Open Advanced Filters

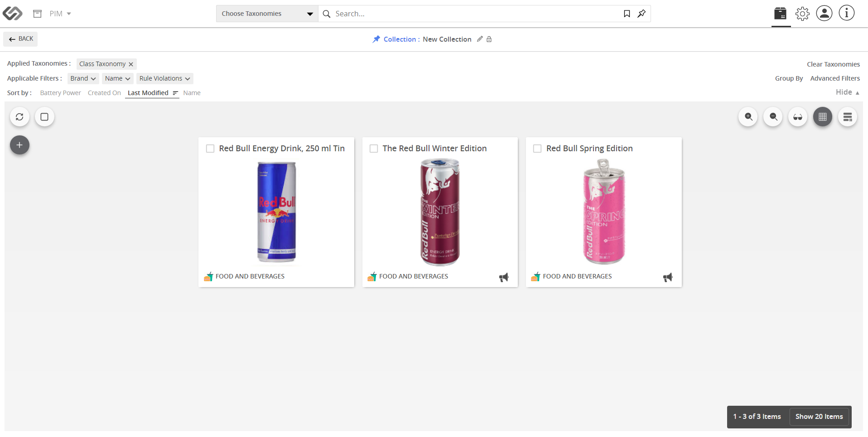(x=835, y=78)
